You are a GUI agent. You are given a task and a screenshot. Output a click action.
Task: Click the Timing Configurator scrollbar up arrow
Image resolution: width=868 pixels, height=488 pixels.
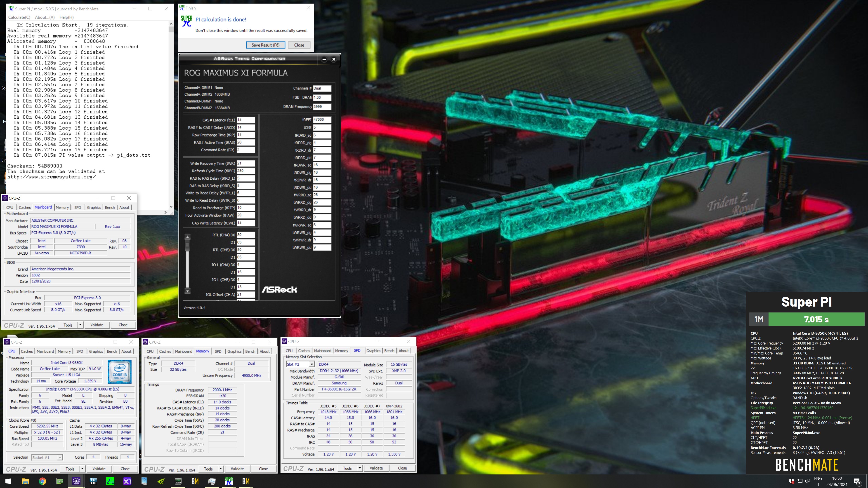[x=188, y=237]
